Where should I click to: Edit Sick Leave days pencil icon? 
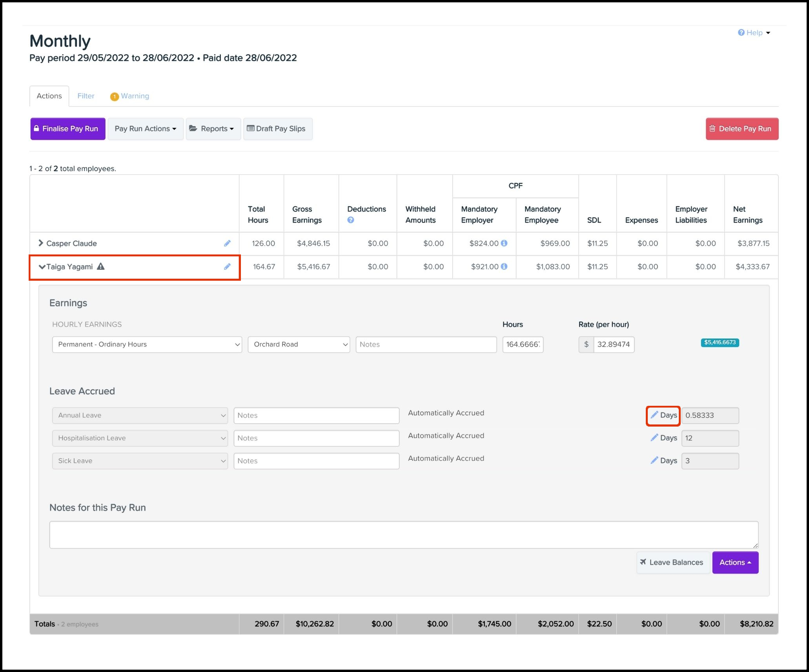(x=654, y=460)
